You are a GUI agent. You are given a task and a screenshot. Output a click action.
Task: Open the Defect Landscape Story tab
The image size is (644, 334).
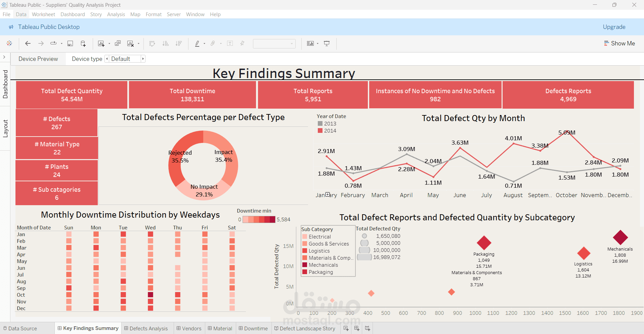click(305, 328)
